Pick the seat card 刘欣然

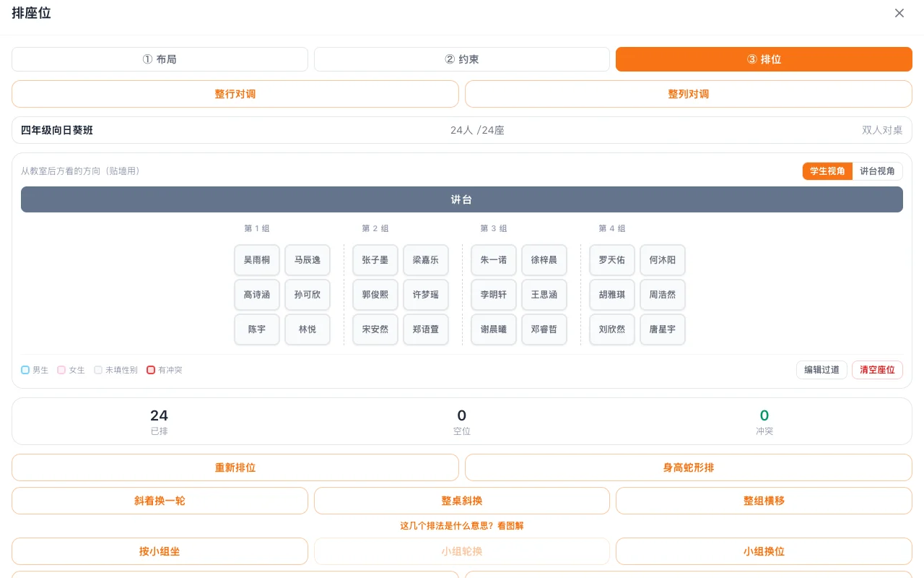click(x=612, y=329)
